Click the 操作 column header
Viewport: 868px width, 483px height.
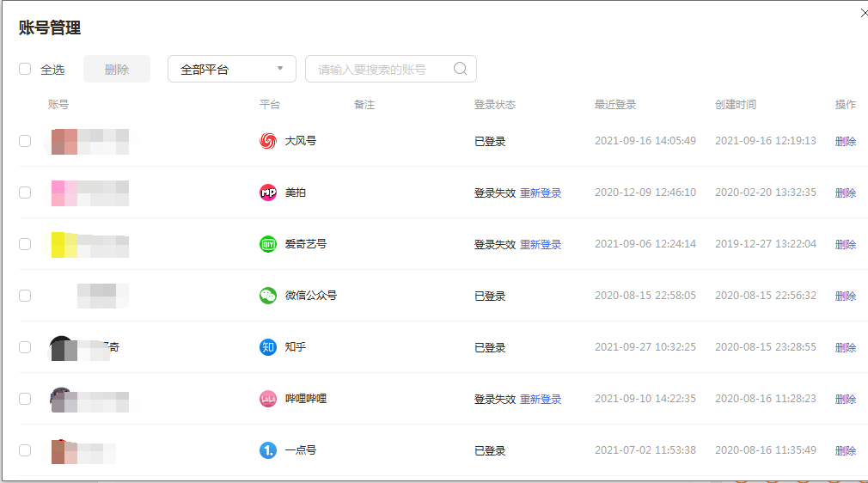click(x=846, y=104)
